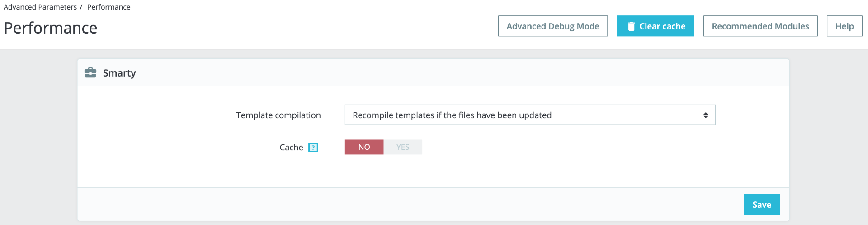Image resolution: width=868 pixels, height=225 pixels.
Task: Clear the cache with the blue button
Action: pyautogui.click(x=656, y=26)
